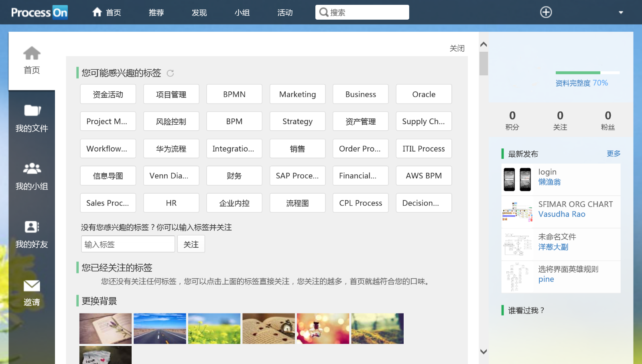This screenshot has width=642, height=364.
Task: Close the tag panel via 关闭
Action: [457, 49]
